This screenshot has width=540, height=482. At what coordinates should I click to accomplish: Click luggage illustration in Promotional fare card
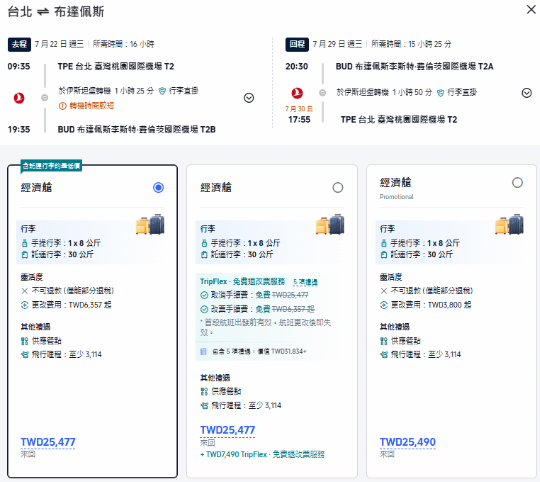pos(509,224)
